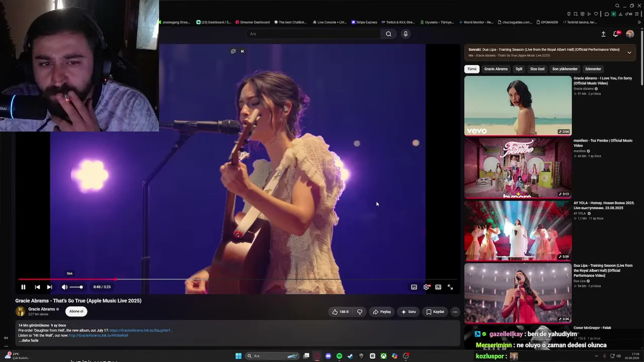Click the YouTube search field
Viewport: 644px width, 362px height.
[313, 34]
